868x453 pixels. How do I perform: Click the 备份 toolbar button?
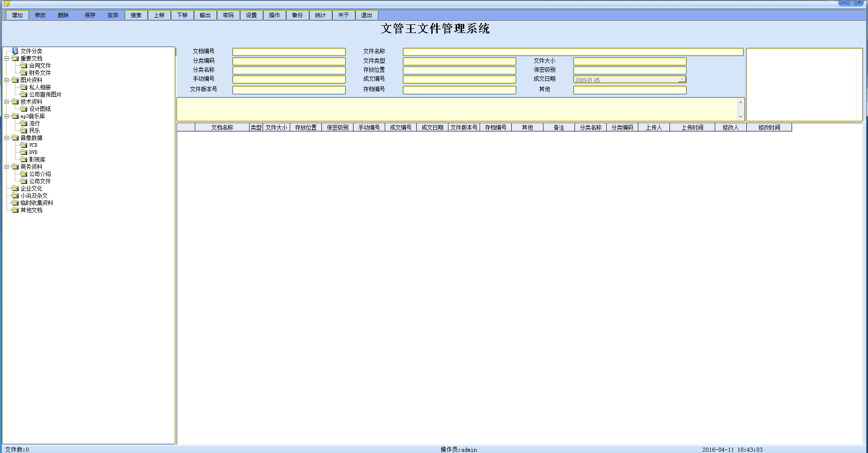click(297, 15)
